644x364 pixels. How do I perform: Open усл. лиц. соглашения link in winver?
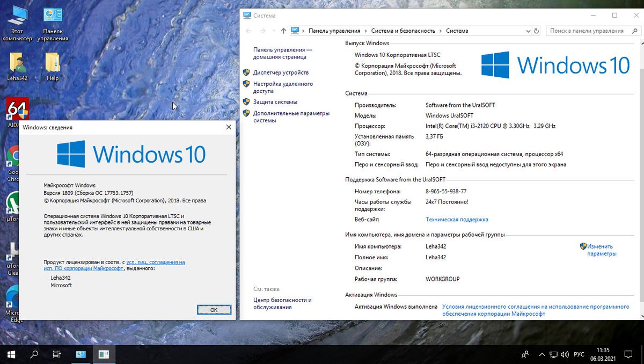[114, 265]
